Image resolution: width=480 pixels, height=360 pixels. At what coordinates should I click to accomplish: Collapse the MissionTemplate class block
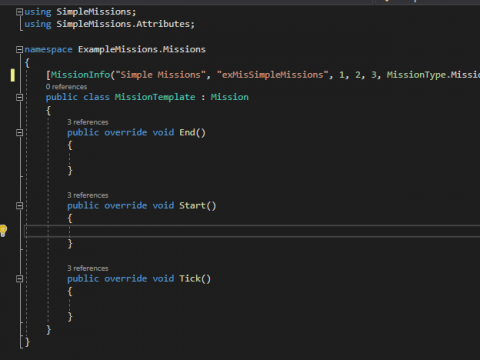pyautogui.click(x=19, y=97)
